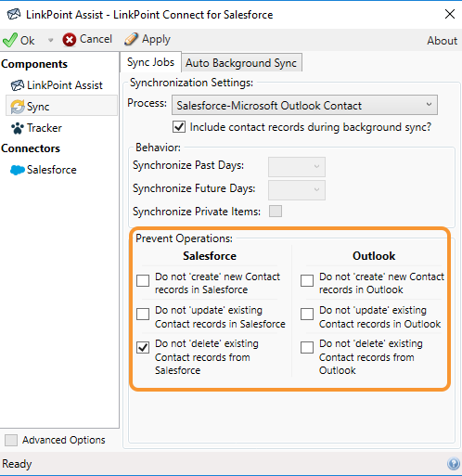Screen dimensions: 462x476
Task: Click the Apply button label
Action: tap(156, 39)
